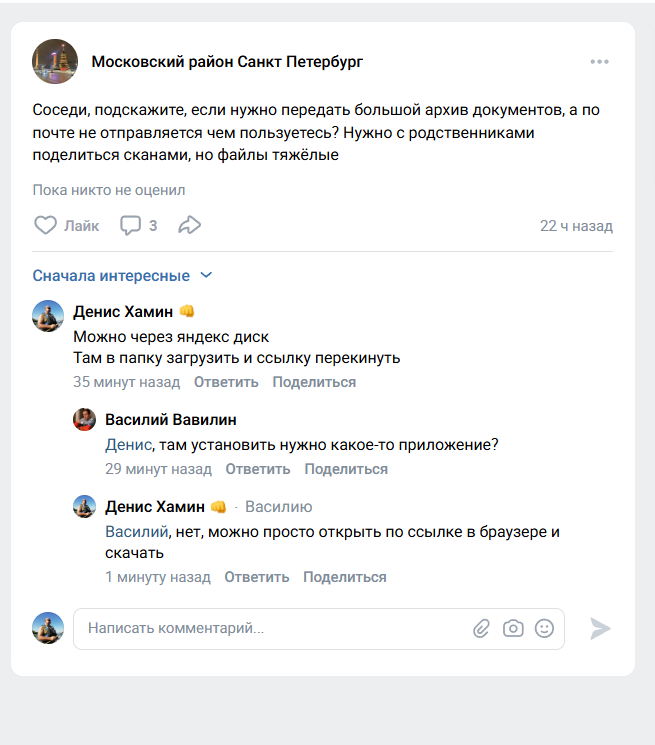Open the group avatar of Московский район

click(55, 61)
